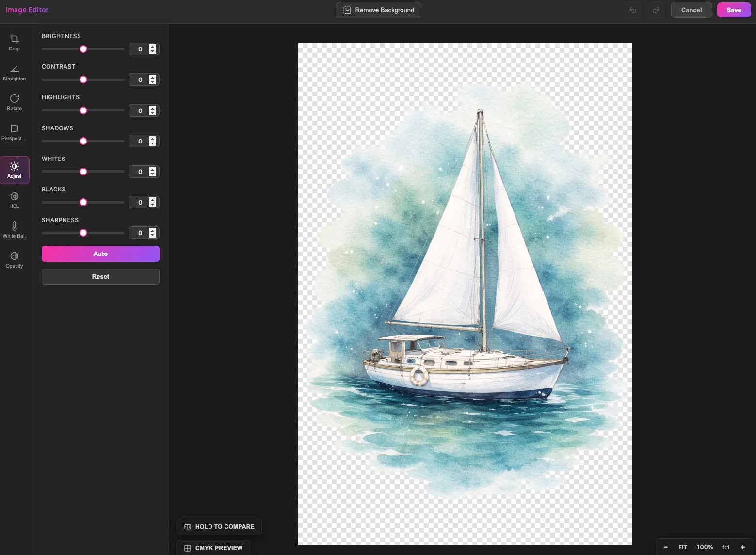756x555 pixels.
Task: Open the Perspective tool
Action: pyautogui.click(x=14, y=132)
